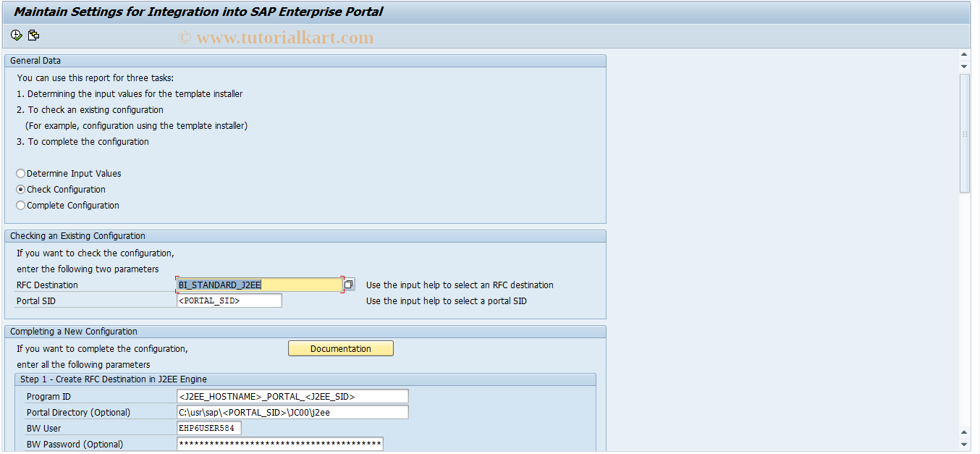This screenshot has height=454, width=980.
Task: Click the Portal Directory (Optional) field
Action: coord(292,412)
